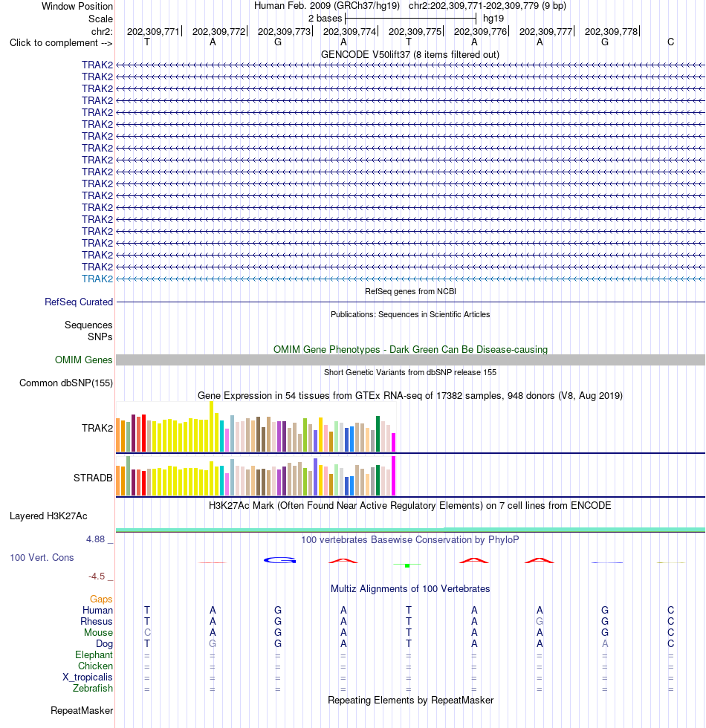Click the dark green bar in TRAK2 expression chart
This screenshot has height=728, width=706.
point(378,434)
